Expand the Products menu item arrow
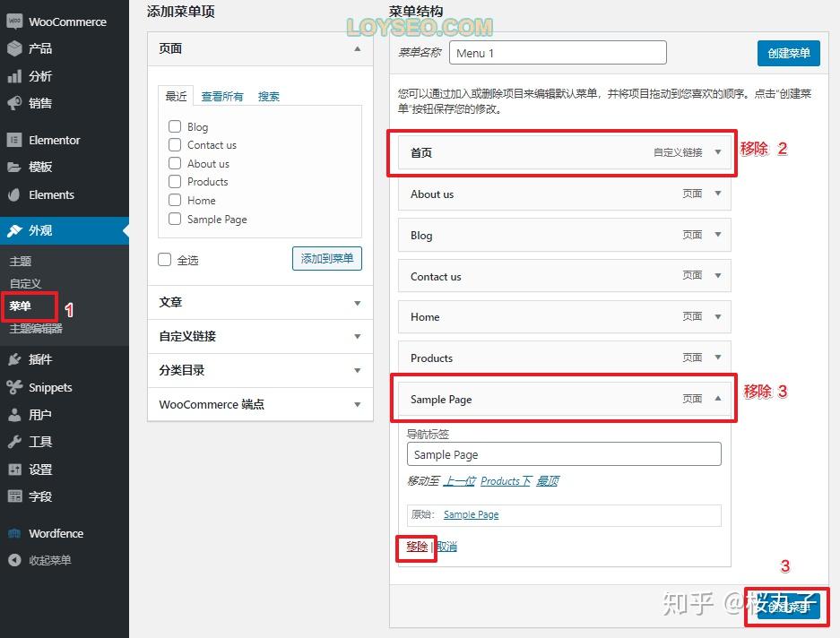Image resolution: width=840 pixels, height=638 pixels. (x=718, y=358)
